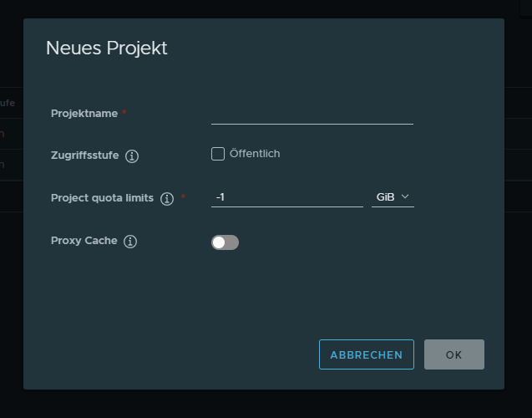Viewport: 532px width, 418px height.
Task: Enable the Proxy Cache toggle switch
Action: (x=225, y=242)
